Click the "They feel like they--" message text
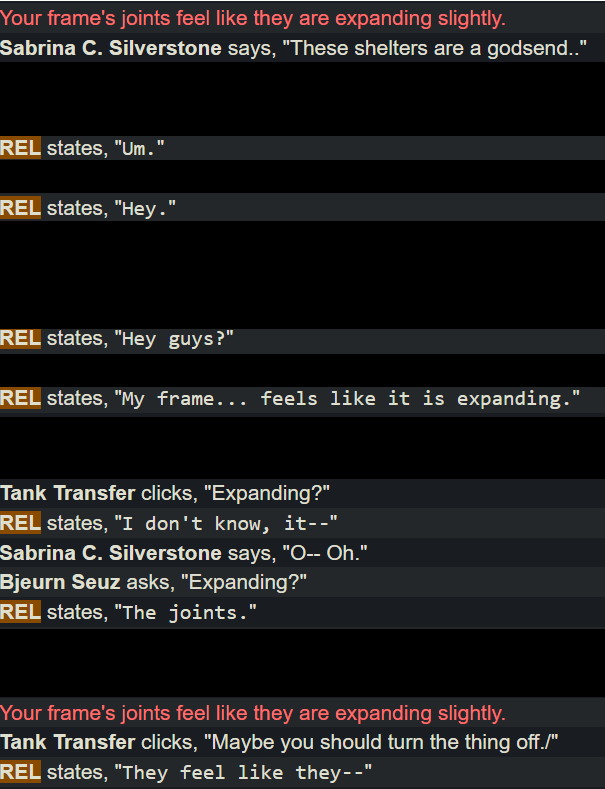 (x=244, y=772)
